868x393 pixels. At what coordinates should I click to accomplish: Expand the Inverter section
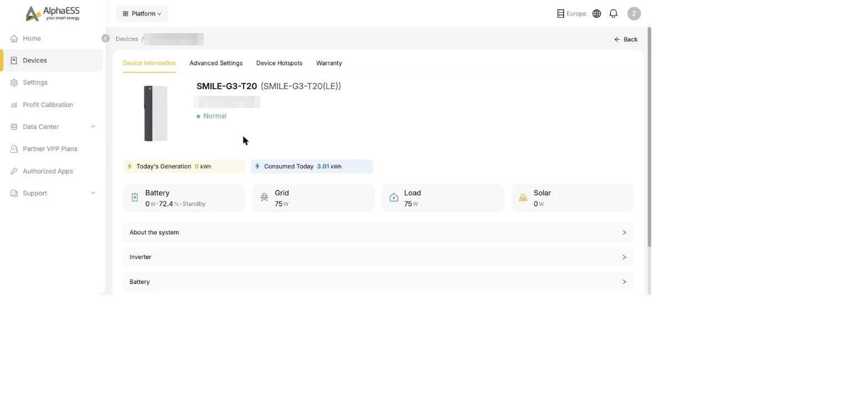click(378, 257)
